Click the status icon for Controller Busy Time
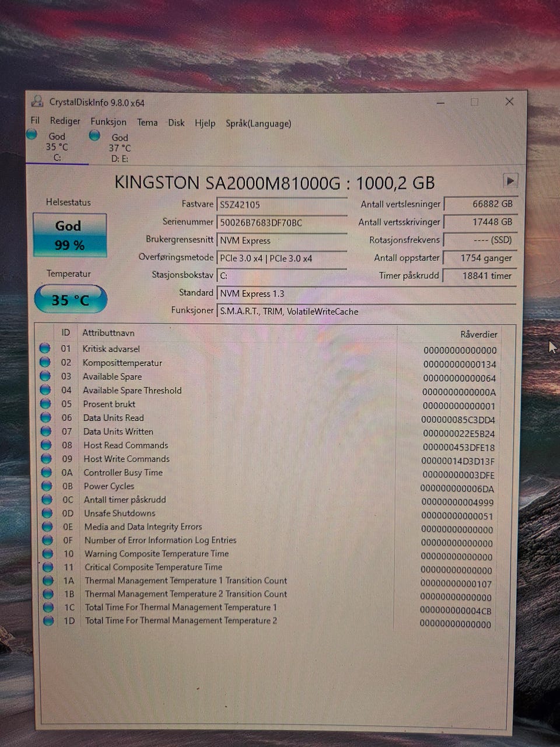The image size is (560, 747). (46, 472)
